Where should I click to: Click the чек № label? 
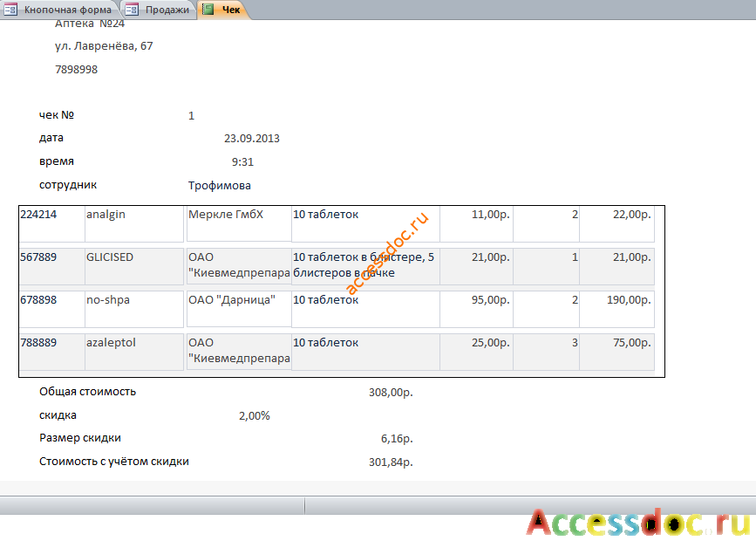pyautogui.click(x=57, y=115)
